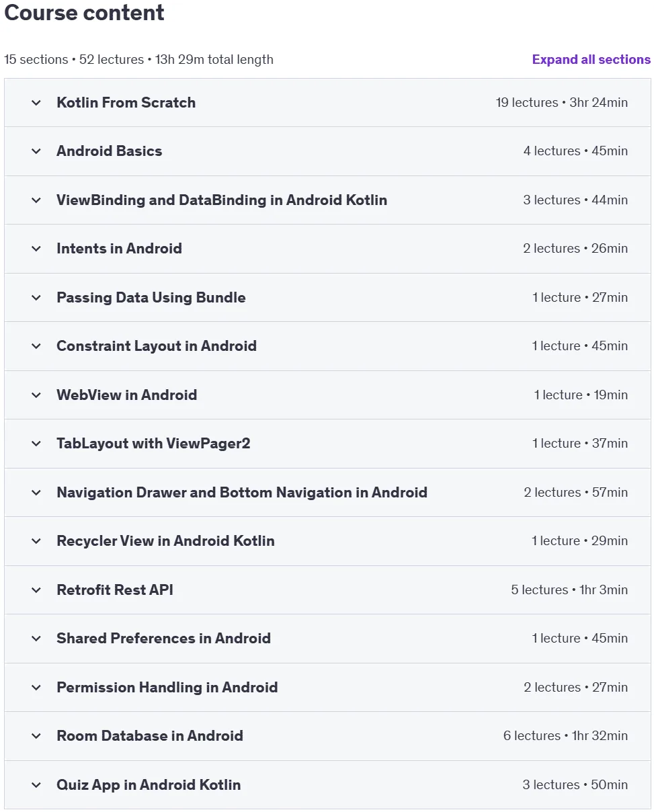
Task: Expand the TabLayout with ViewPager2 chevron
Action: tap(36, 444)
